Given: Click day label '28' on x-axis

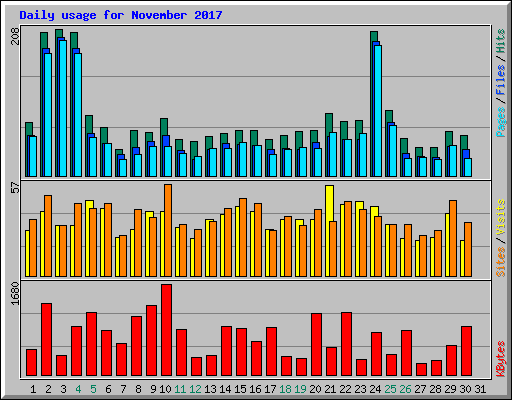Looking at the screenshot, I should click(x=435, y=389).
